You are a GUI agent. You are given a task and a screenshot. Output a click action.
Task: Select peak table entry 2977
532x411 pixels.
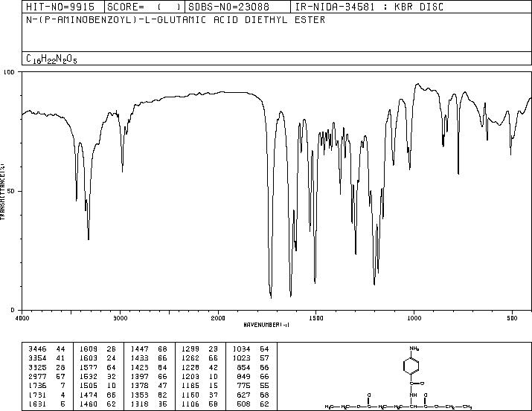point(37,376)
